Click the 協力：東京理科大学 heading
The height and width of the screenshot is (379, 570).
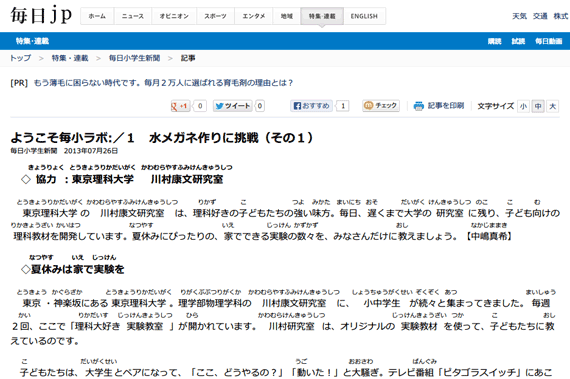coord(122,179)
